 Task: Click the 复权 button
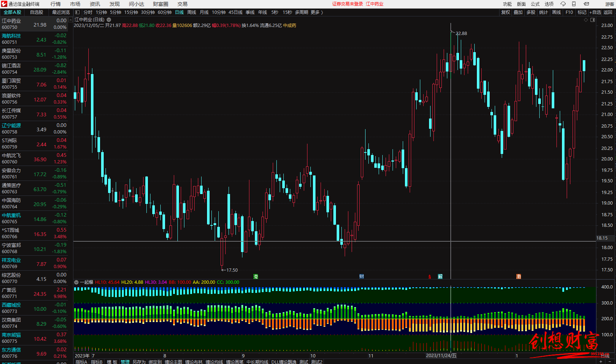point(505,12)
